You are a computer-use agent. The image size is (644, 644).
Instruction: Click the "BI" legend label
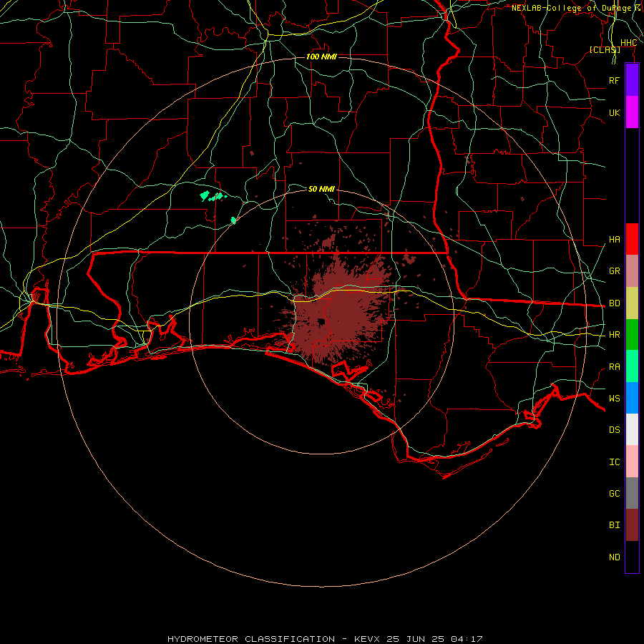point(614,525)
